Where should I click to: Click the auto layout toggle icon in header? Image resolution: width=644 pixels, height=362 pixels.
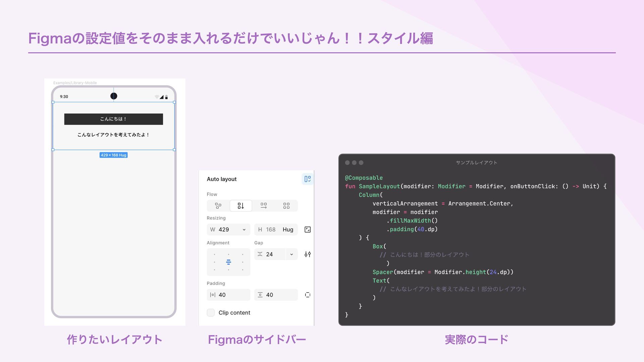[x=307, y=179]
